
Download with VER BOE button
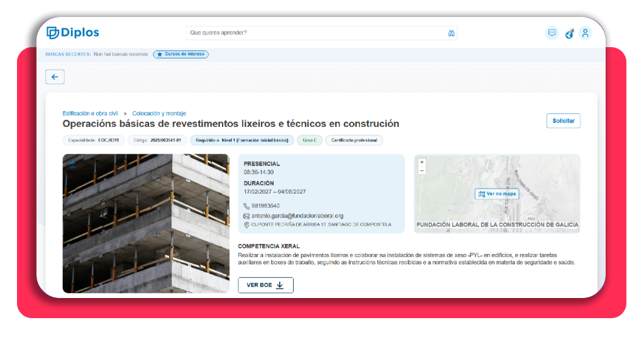(x=266, y=285)
